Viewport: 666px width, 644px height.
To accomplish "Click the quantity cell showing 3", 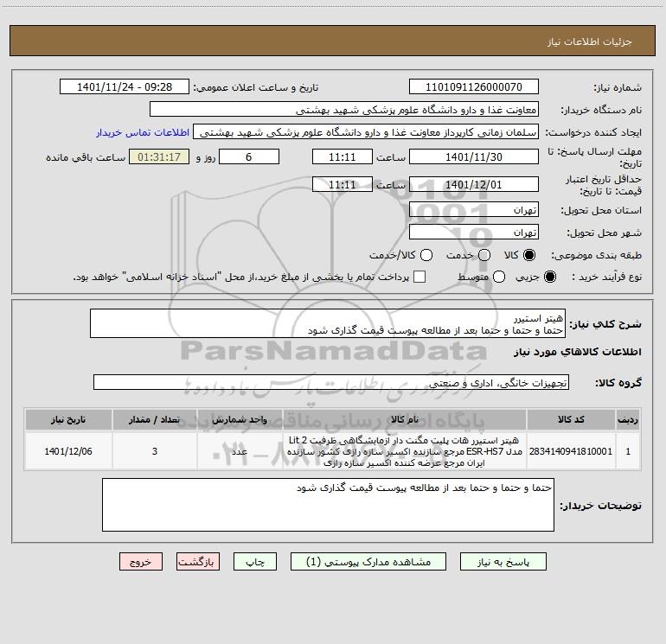I will [x=155, y=451].
